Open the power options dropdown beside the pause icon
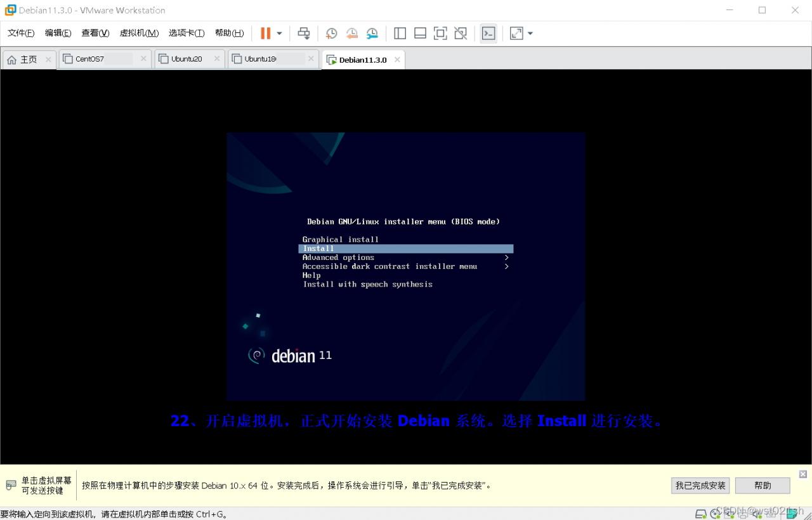Image resolution: width=812 pixels, height=520 pixels. pos(279,33)
